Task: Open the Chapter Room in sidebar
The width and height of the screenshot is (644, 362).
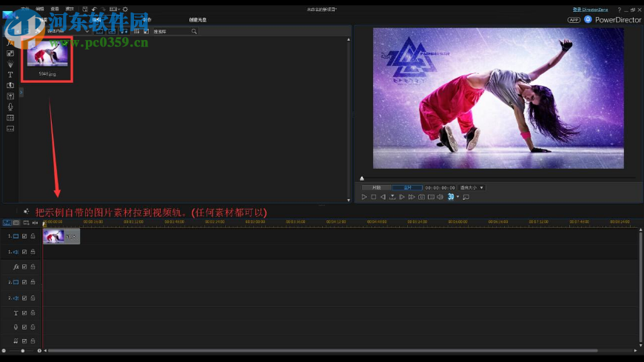Action: [10, 118]
